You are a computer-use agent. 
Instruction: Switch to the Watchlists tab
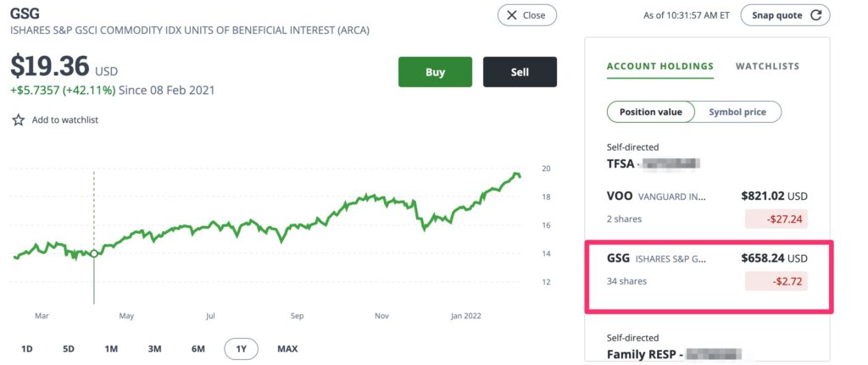[x=767, y=66]
